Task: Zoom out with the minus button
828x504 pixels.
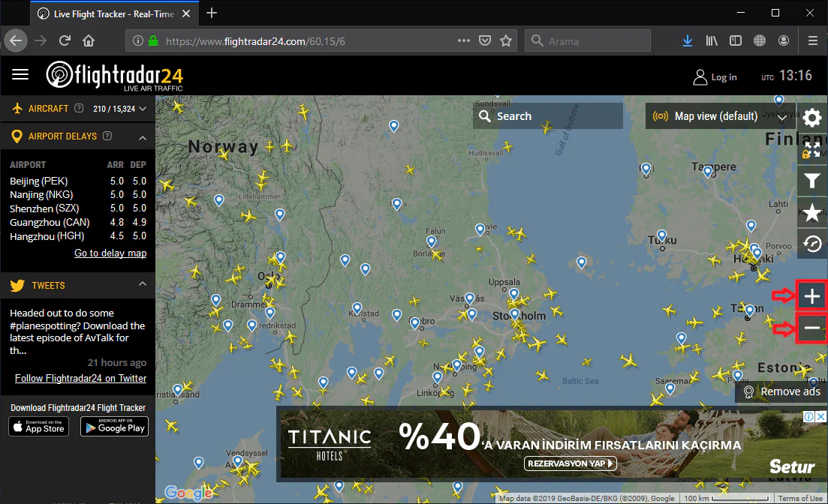Action: [811, 328]
